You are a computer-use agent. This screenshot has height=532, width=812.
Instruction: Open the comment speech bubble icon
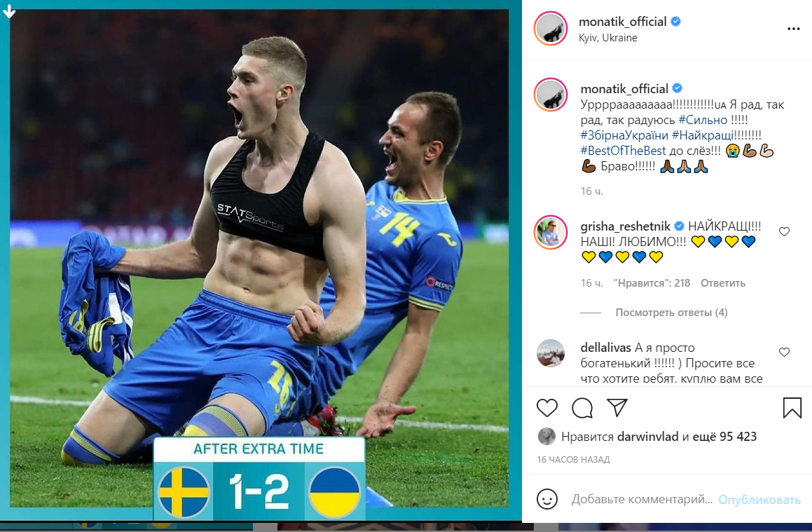click(582, 408)
